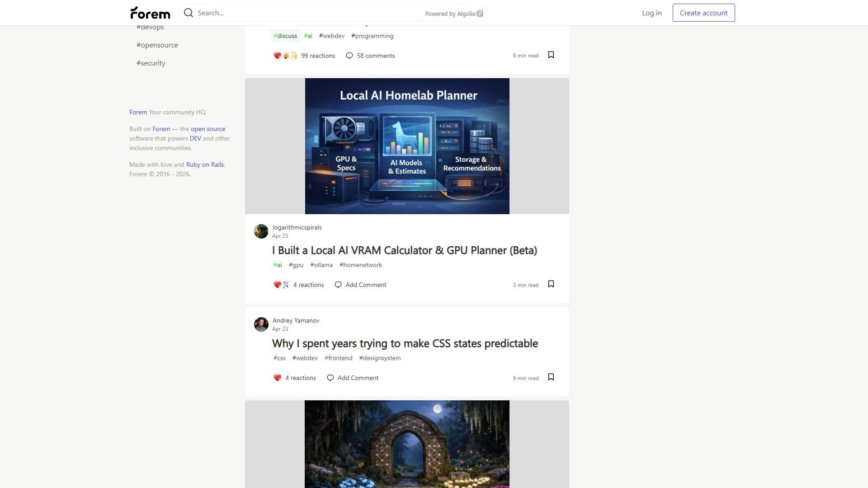Image resolution: width=868 pixels, height=488 pixels.
Task: Open the #opensource sidebar tag
Action: point(157,45)
